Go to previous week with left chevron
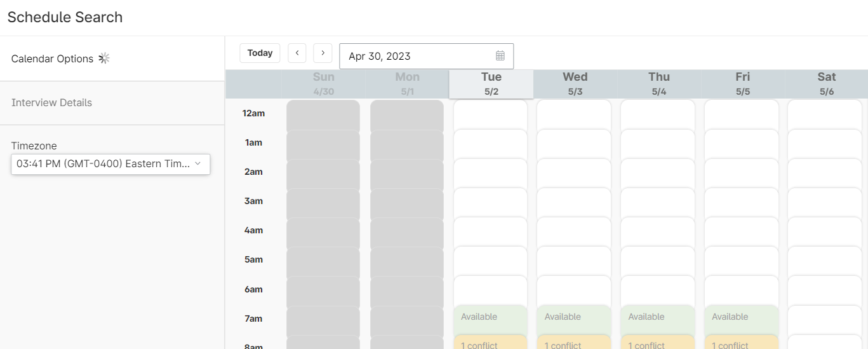 (x=297, y=53)
